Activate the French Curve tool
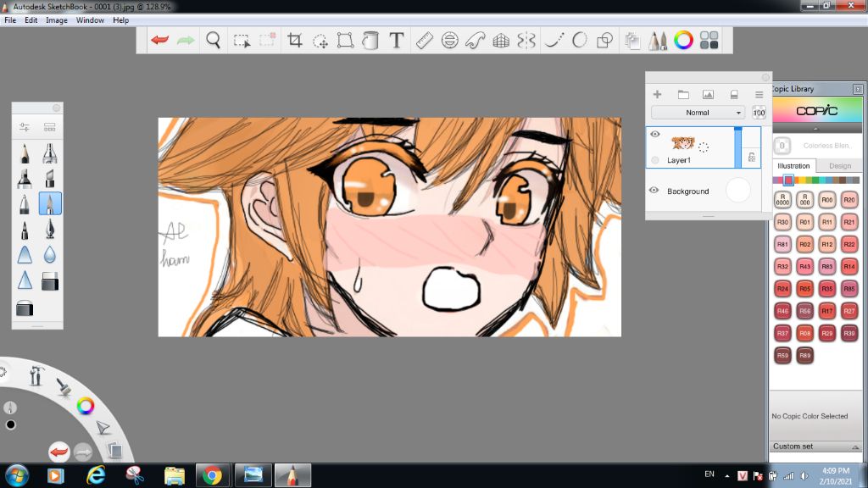This screenshot has height=488, width=868. pos(475,40)
